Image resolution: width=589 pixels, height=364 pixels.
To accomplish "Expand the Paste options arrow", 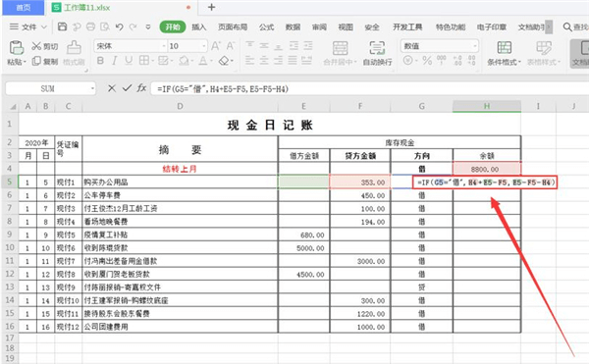I will click(26, 62).
